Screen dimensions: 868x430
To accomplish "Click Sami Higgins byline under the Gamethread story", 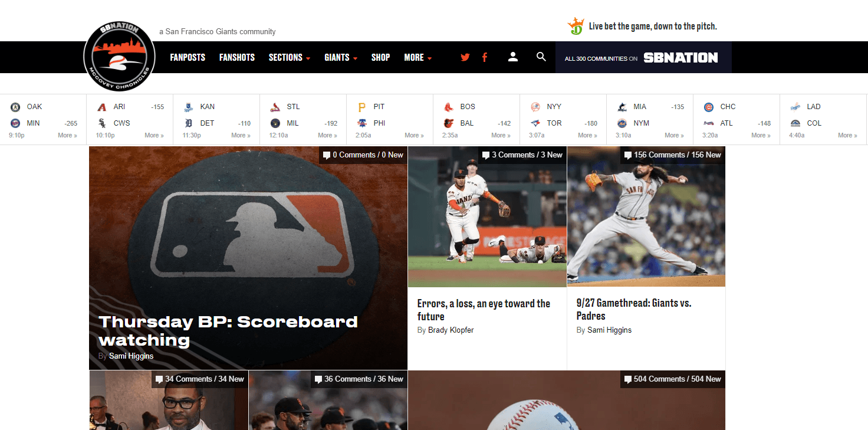I will click(609, 330).
